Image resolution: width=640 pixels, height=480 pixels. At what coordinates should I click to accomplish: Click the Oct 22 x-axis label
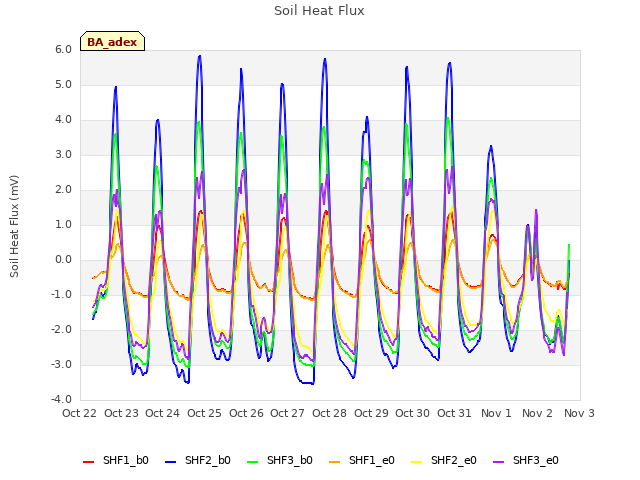point(80,413)
